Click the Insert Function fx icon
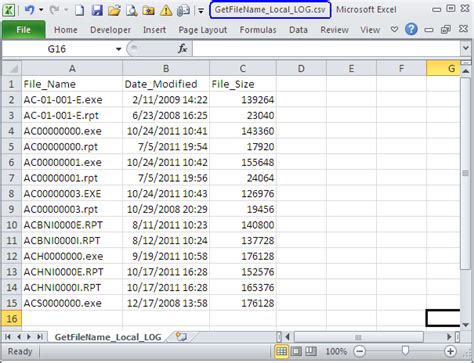Screen dimensions: 474x363 click(183, 49)
